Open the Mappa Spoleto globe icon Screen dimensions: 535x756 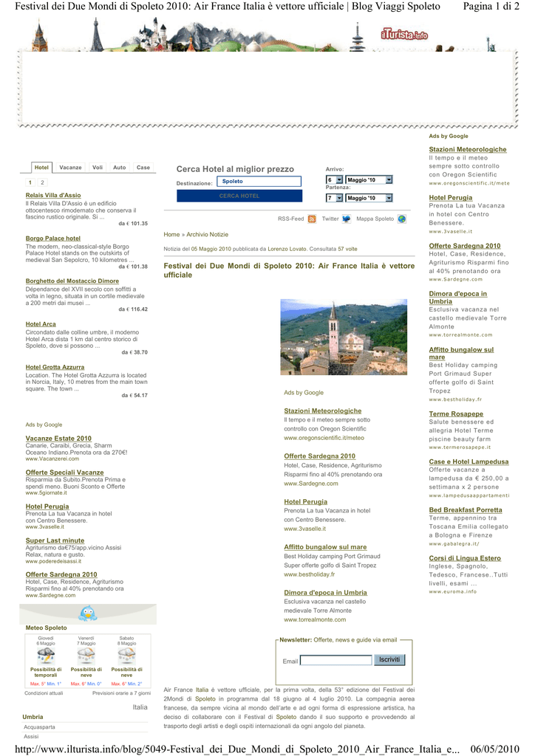click(401, 219)
